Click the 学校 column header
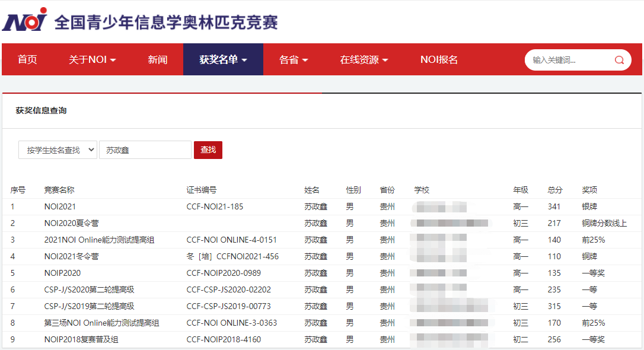 click(x=422, y=190)
